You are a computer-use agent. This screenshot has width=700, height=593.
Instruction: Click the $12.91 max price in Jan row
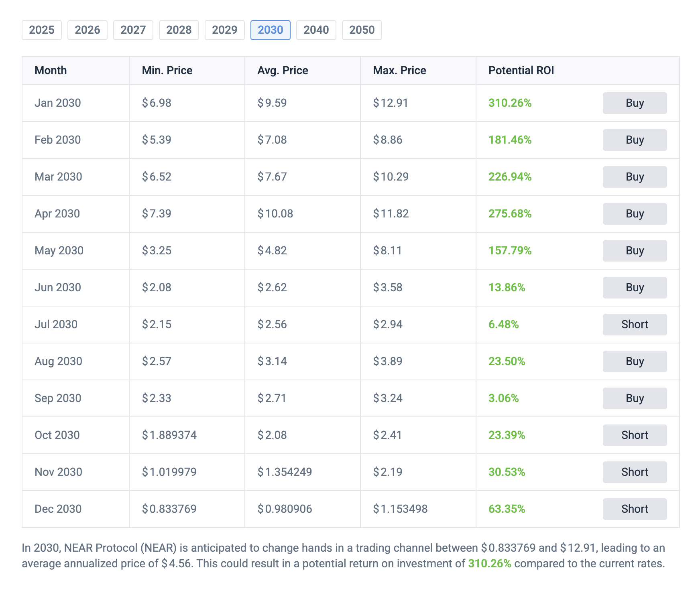point(391,103)
